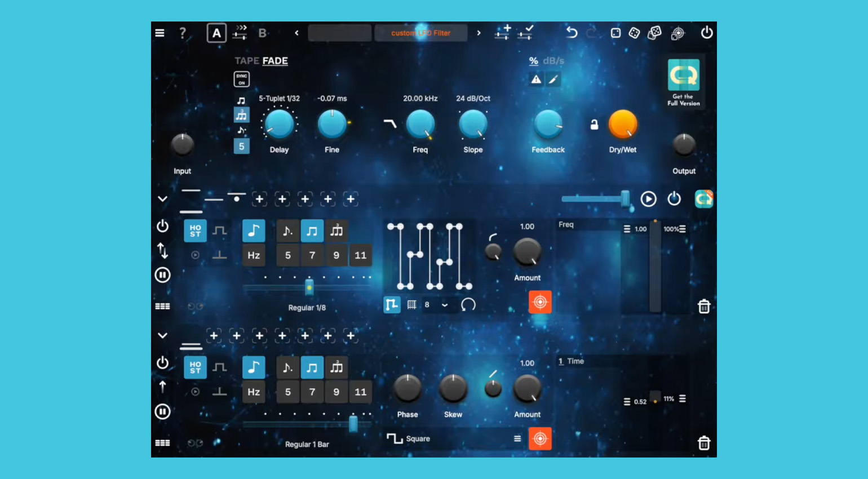Click the undo arrow icon
Image resolution: width=868 pixels, height=479 pixels.
coord(572,33)
